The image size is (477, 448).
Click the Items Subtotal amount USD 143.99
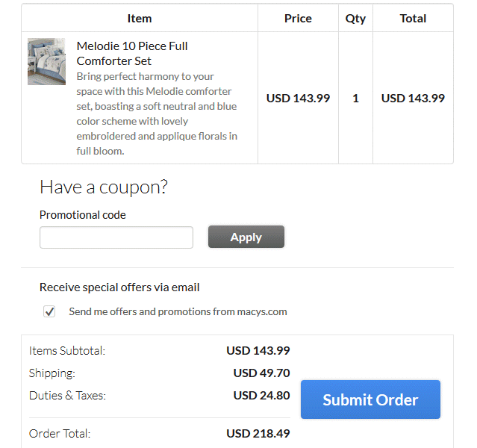coord(258,350)
